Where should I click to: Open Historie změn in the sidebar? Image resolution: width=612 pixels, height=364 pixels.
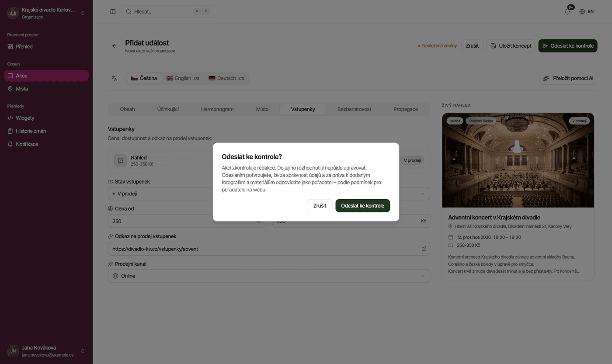(46, 131)
